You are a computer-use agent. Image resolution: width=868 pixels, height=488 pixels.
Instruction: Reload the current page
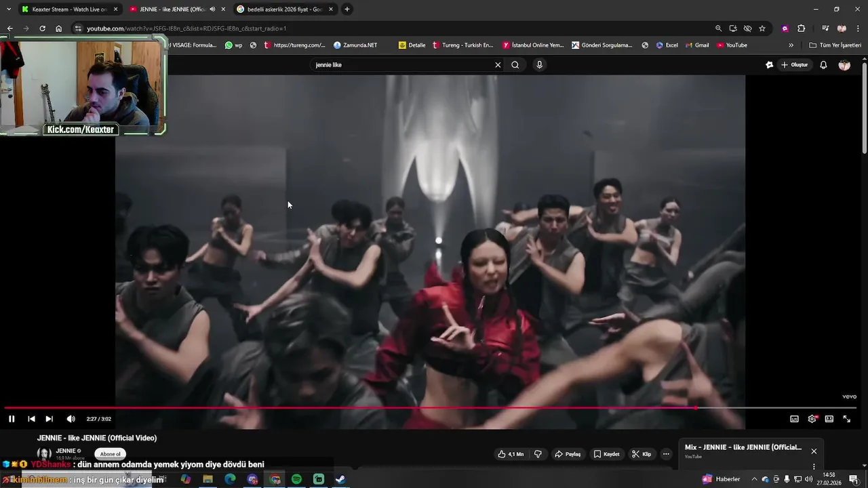pyautogui.click(x=42, y=28)
